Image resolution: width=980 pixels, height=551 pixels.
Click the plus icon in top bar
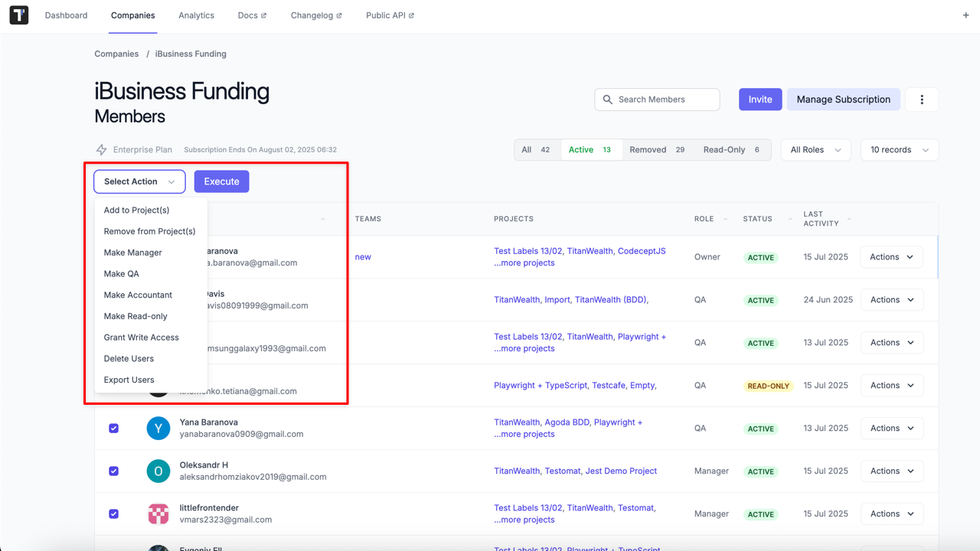pos(965,15)
